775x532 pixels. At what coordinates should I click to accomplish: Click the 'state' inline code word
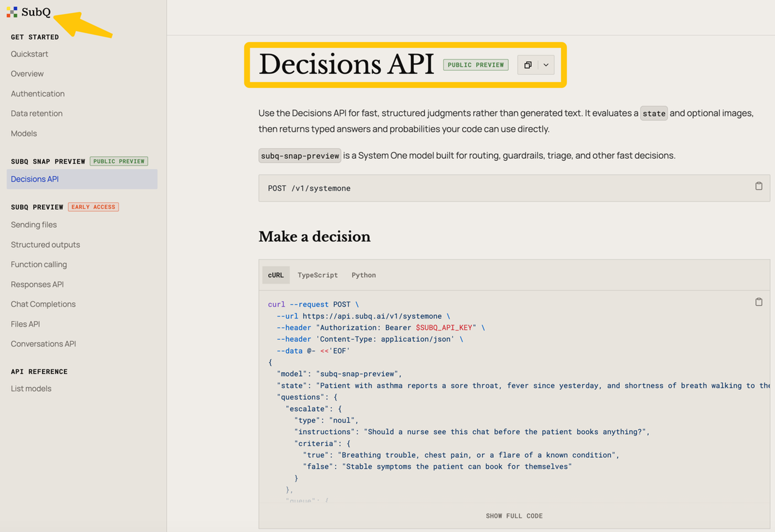(x=654, y=113)
